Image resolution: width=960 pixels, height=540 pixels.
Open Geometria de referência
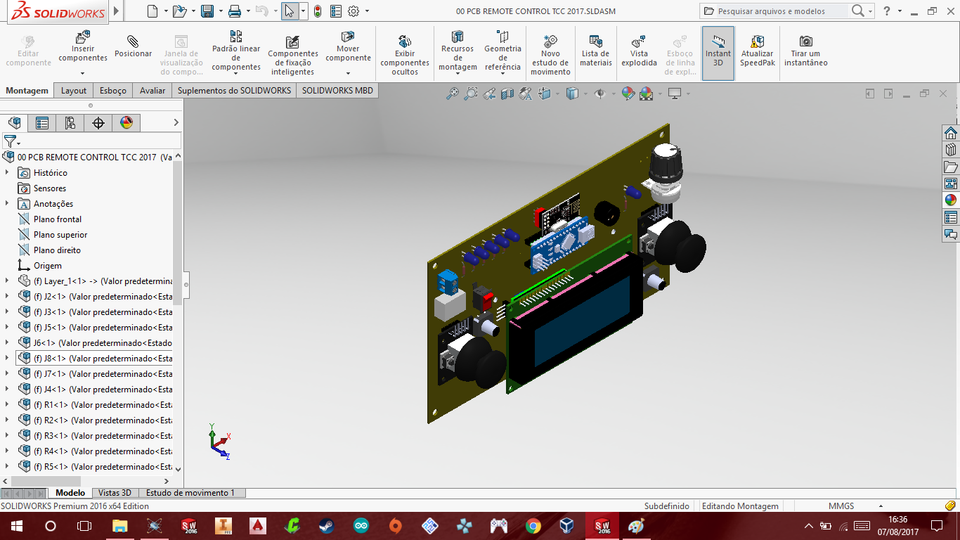[x=503, y=50]
